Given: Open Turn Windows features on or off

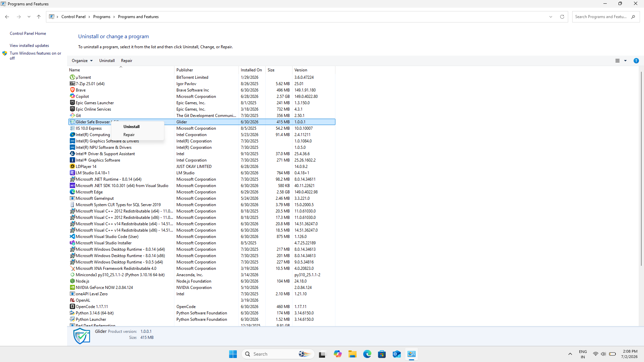Looking at the screenshot, I should [35, 56].
